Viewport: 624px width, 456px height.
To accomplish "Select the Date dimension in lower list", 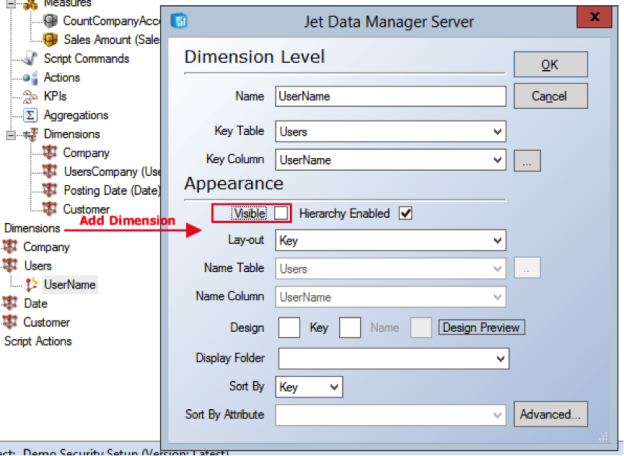I will click(35, 303).
